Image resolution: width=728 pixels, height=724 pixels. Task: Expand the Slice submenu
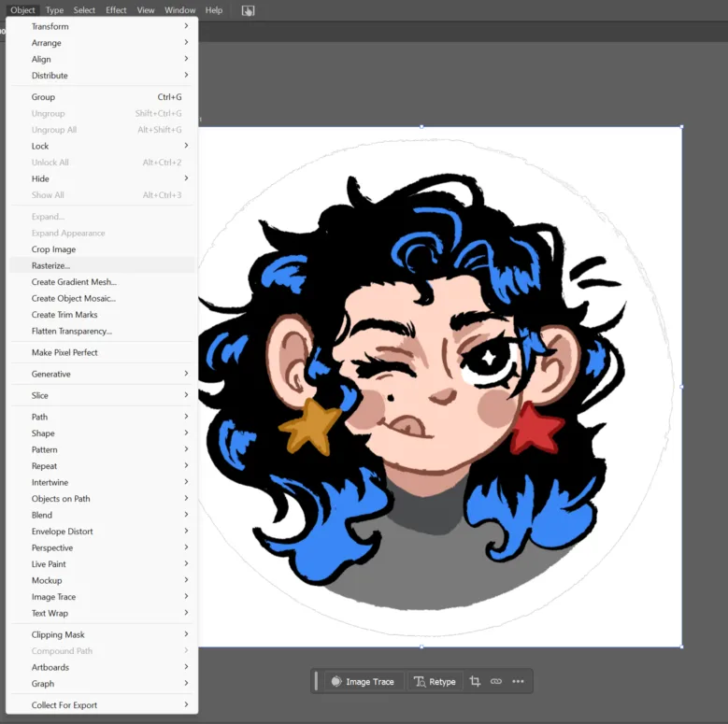click(102, 395)
